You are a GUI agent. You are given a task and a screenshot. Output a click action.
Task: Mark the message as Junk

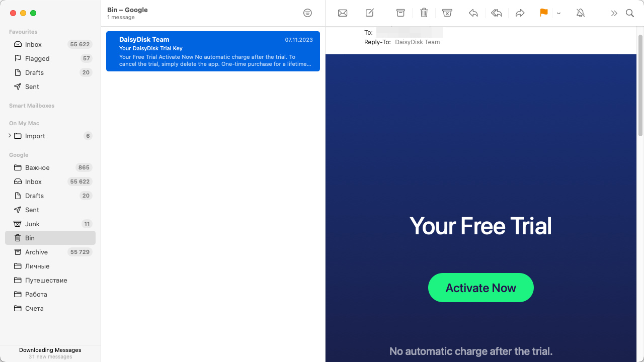[447, 13]
